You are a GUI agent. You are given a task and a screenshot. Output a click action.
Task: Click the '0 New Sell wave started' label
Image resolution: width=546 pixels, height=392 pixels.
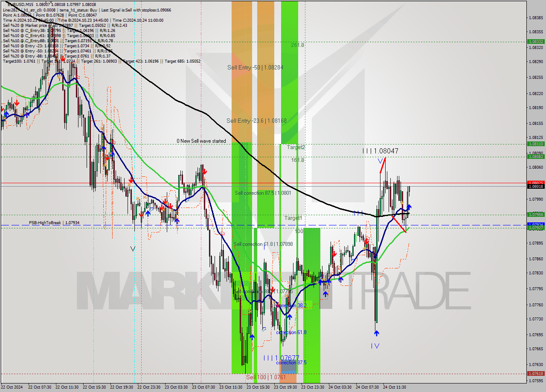click(x=201, y=141)
